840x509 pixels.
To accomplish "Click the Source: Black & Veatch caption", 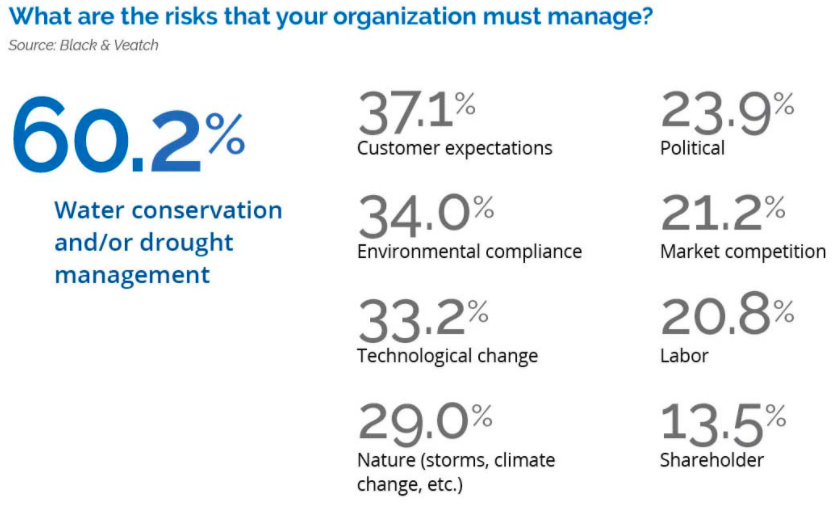I will tap(84, 45).
